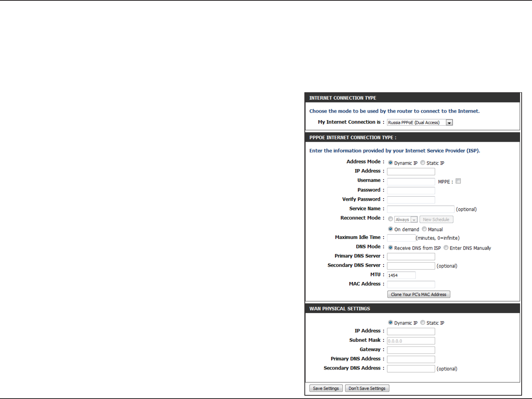Viewport: 532px width, 399px height.
Task: Select Receive DNS from ISP
Action: tap(391, 248)
